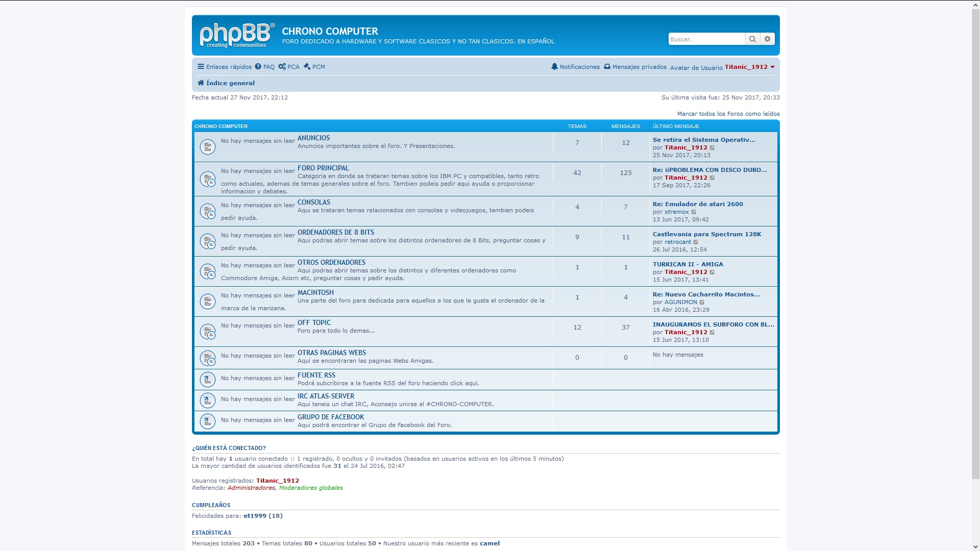980x551 pixels.
Task: Click the Buscar search input field
Action: tap(706, 39)
